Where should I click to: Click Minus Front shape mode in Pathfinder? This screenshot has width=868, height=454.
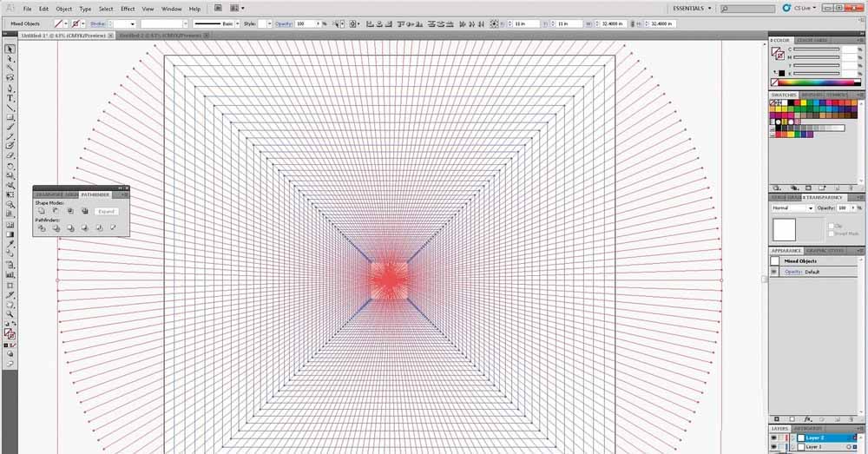click(56, 211)
